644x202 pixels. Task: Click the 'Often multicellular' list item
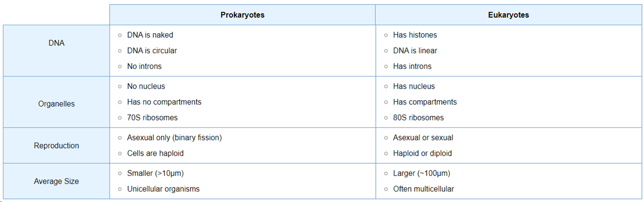click(x=423, y=189)
